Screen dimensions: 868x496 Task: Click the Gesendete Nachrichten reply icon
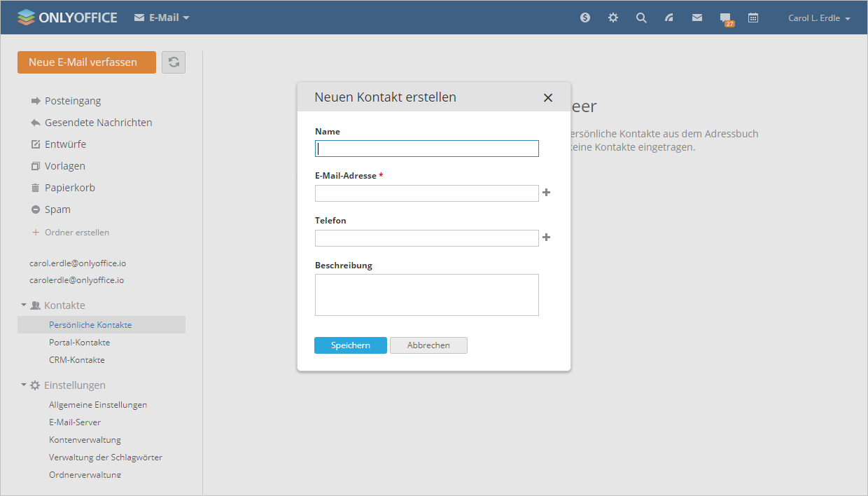click(36, 123)
